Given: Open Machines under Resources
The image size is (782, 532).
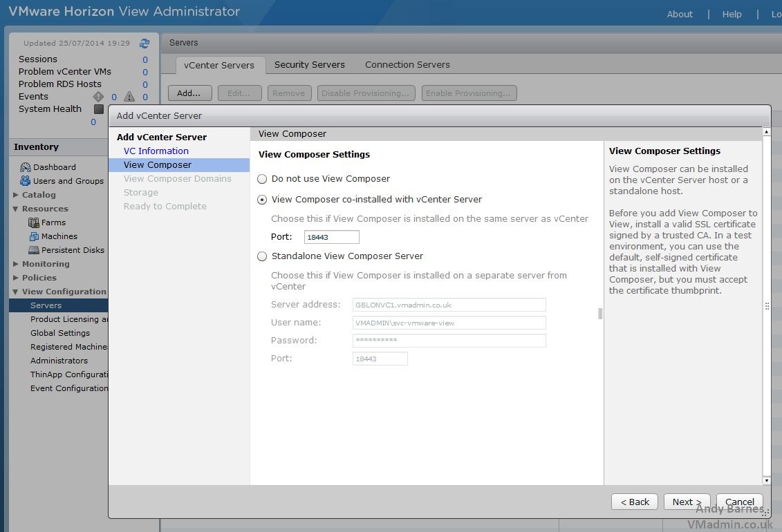Looking at the screenshot, I should coord(59,236).
